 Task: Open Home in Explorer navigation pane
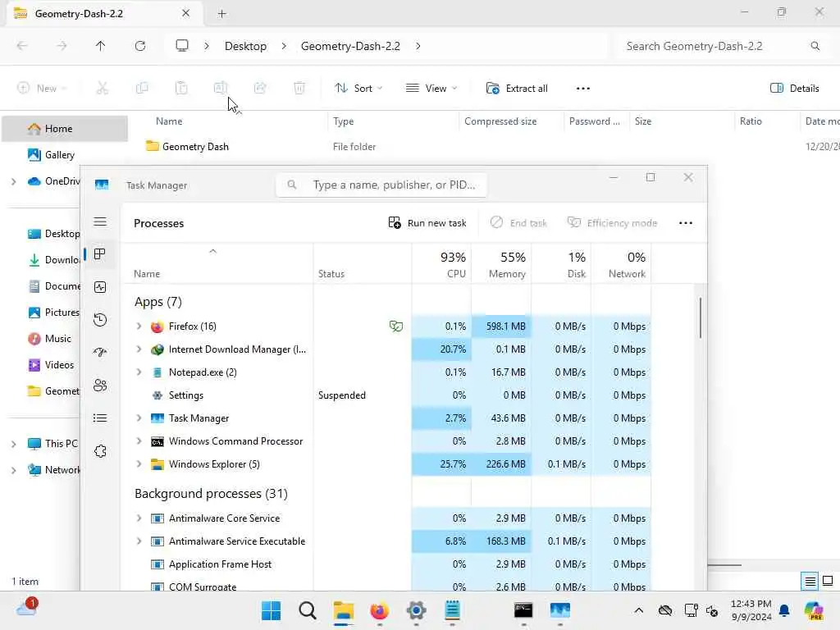pyautogui.click(x=65, y=129)
